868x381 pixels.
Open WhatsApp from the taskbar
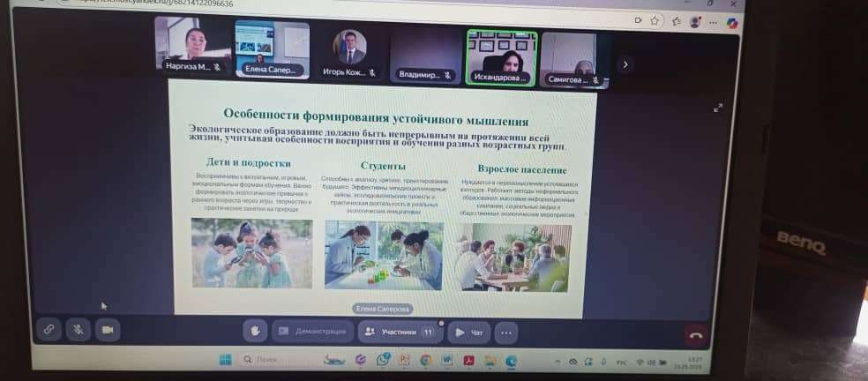click(x=383, y=360)
